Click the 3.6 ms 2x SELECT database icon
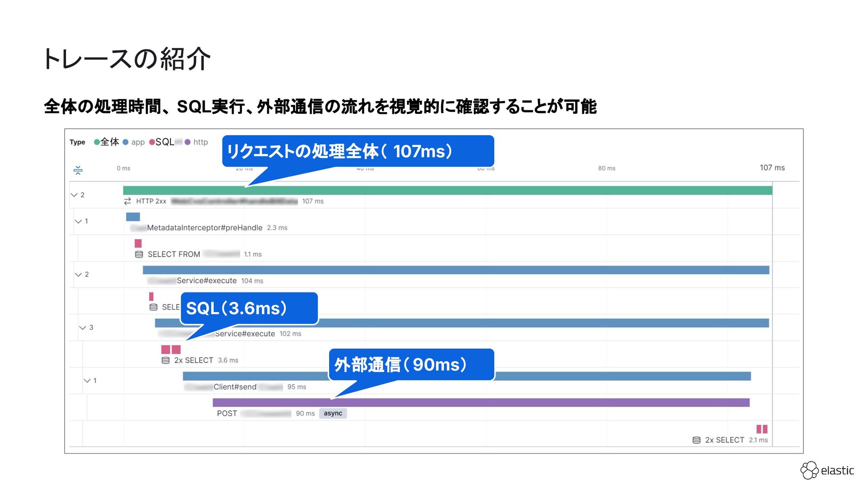The width and height of the screenshot is (868, 488). pos(165,361)
